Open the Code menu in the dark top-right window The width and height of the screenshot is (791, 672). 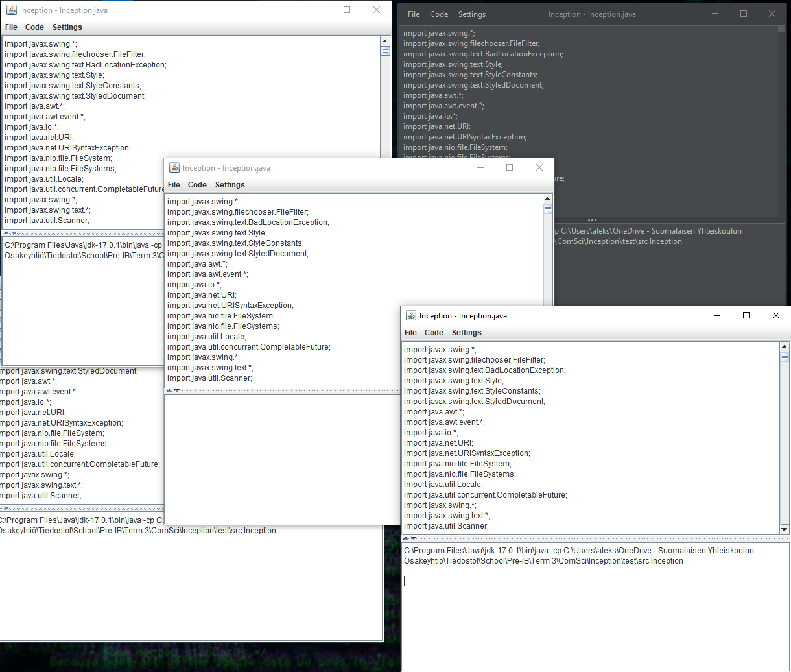coord(439,14)
